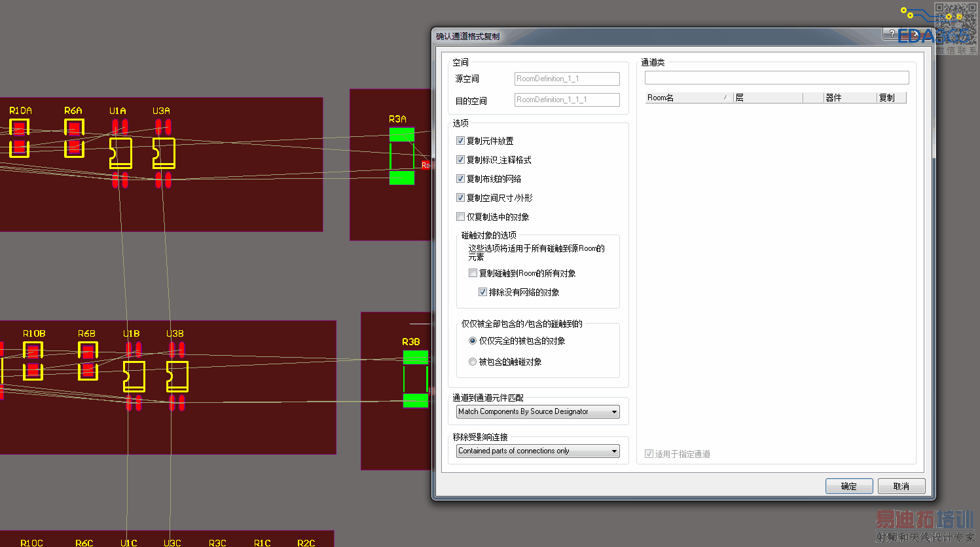Click the 源空间 room name field
The image size is (980, 547).
[567, 79]
